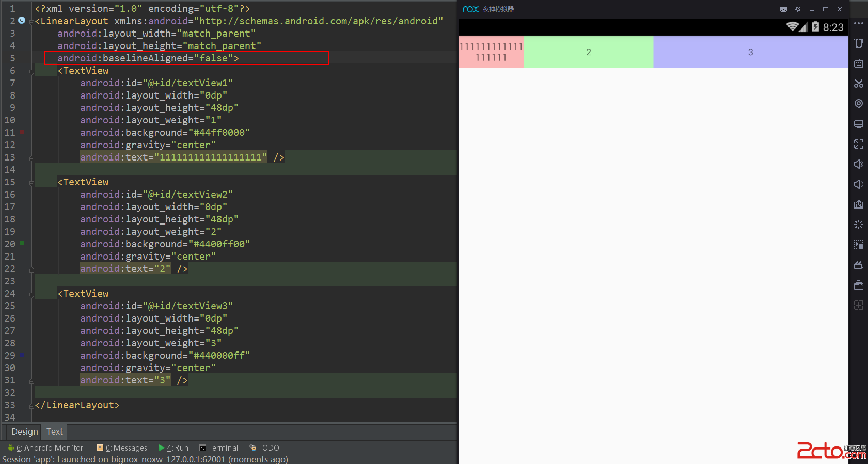Collapse the first TextView fold marker
Screen dimensions: 868x464
31,71
